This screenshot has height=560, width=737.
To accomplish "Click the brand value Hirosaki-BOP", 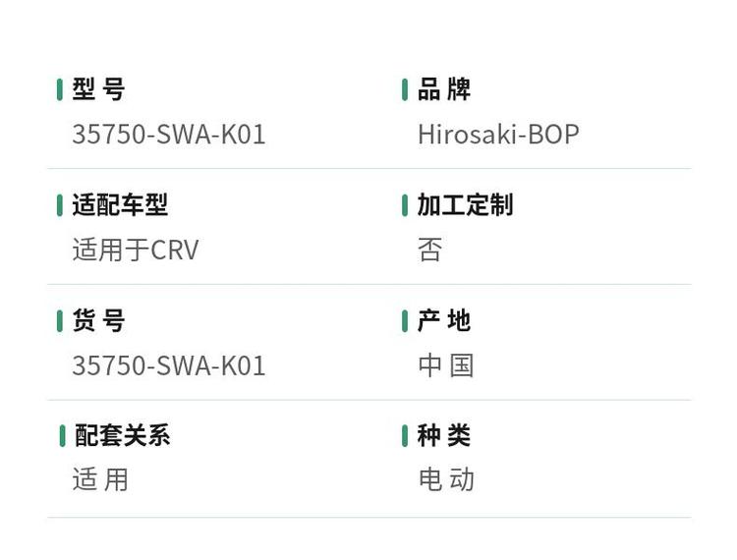I will 498,135.
